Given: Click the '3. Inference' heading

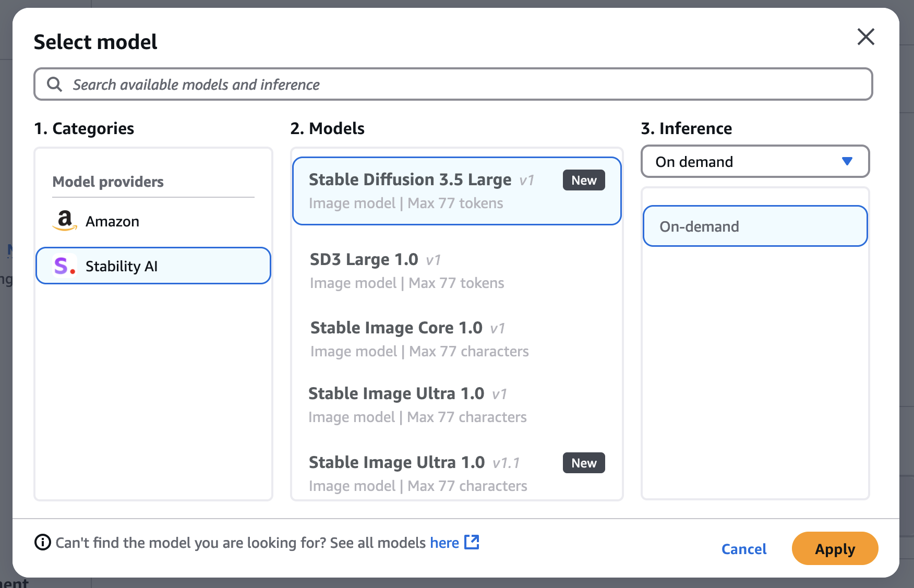Looking at the screenshot, I should click(687, 128).
